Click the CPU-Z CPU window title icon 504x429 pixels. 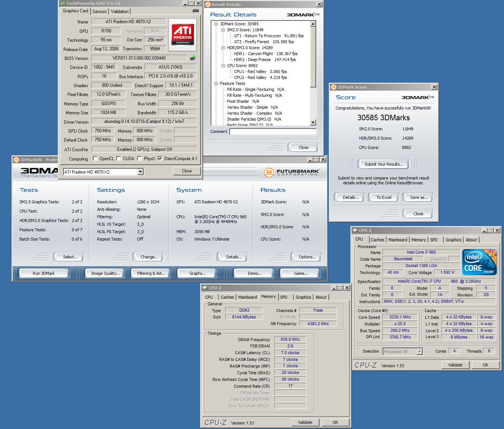pyautogui.click(x=355, y=231)
